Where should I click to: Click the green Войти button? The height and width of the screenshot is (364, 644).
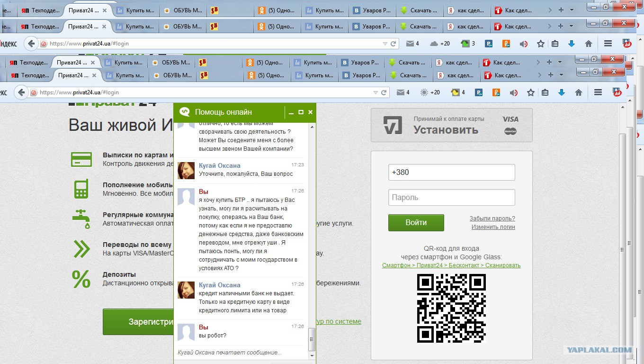(x=416, y=222)
